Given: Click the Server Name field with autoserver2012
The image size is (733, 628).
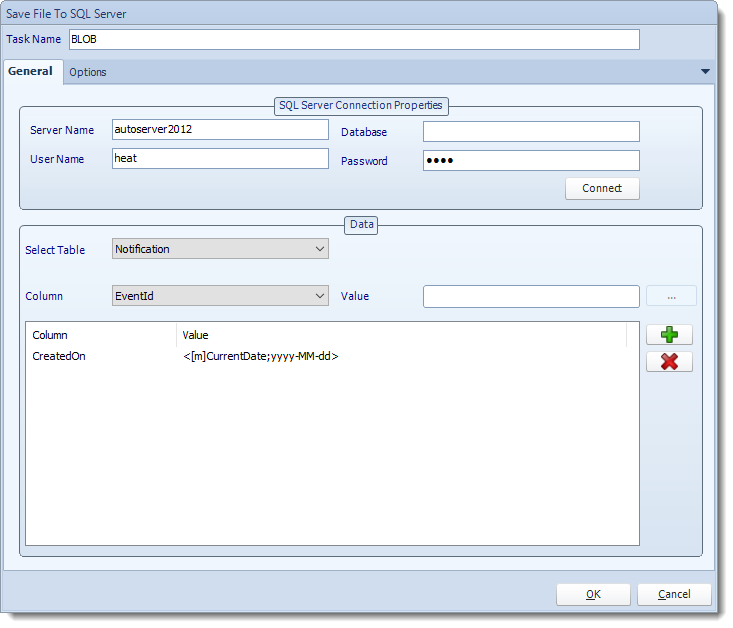Looking at the screenshot, I should click(220, 130).
